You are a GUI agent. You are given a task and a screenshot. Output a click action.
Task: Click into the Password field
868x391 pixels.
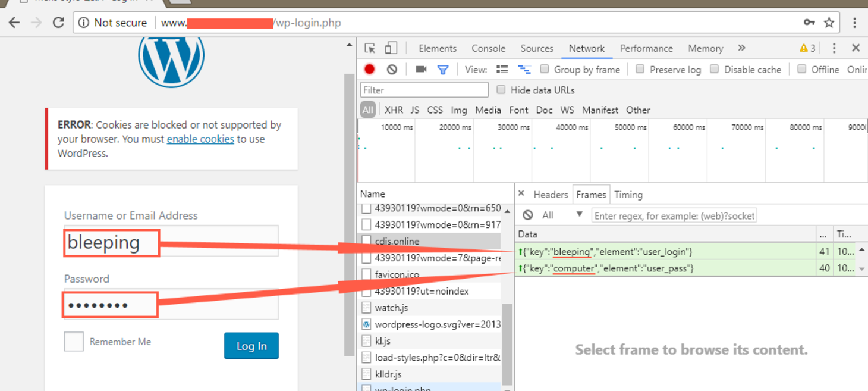[x=171, y=304]
